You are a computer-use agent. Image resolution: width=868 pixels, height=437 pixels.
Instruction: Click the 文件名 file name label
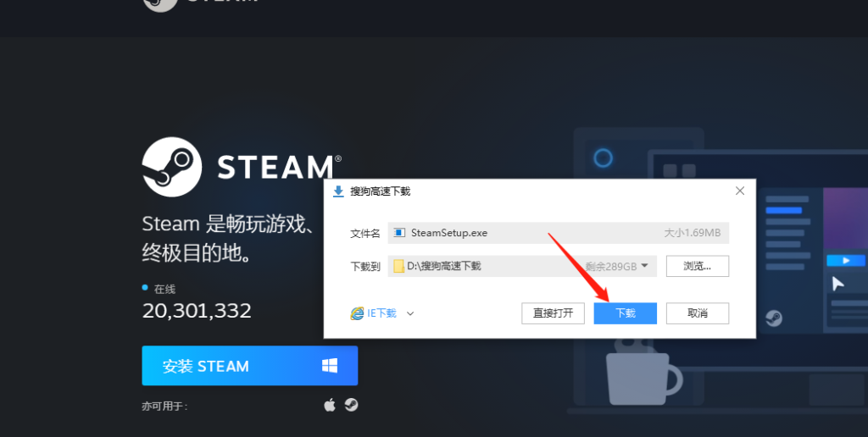pos(365,234)
